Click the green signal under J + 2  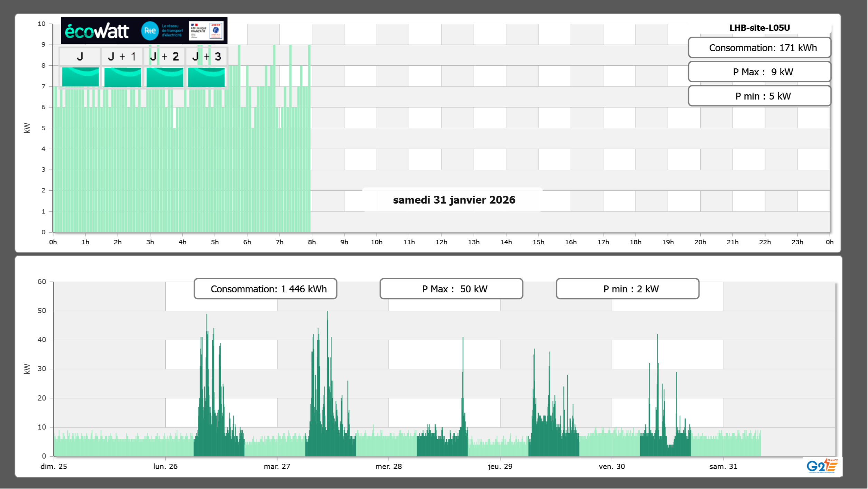tap(165, 77)
